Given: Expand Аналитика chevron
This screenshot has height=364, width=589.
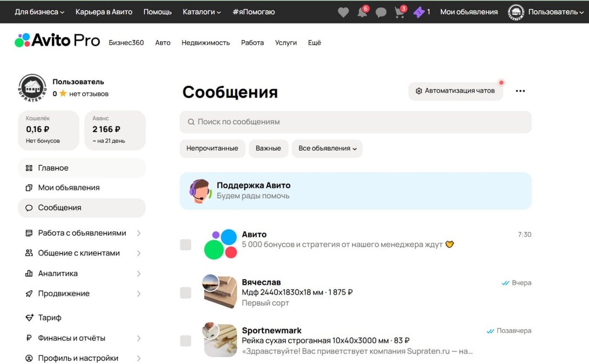Looking at the screenshot, I should (139, 273).
